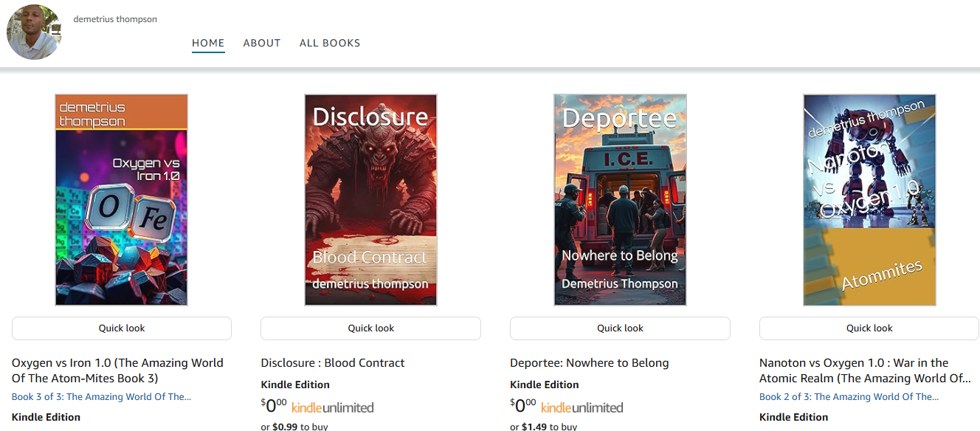Click Quick look below Nanoton vs Oxygen

coord(869,328)
